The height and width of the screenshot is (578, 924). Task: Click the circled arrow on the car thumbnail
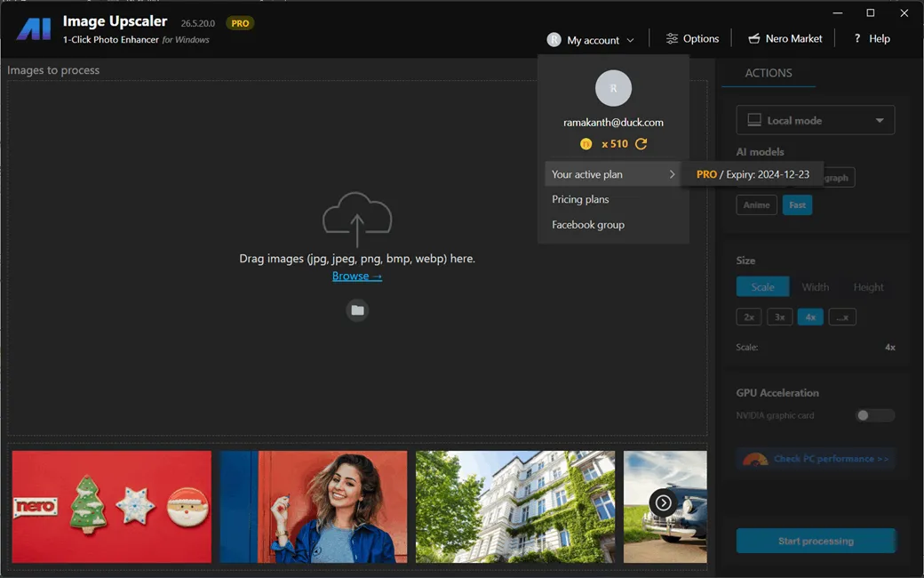(662, 502)
